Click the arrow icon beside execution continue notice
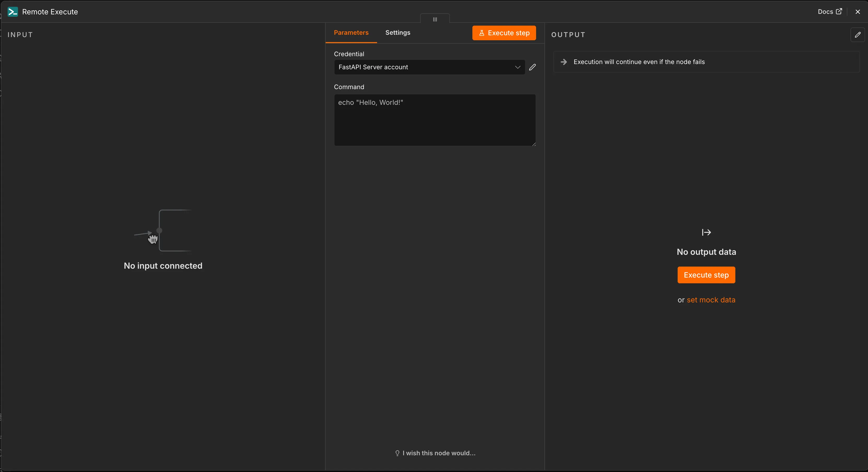 [x=564, y=62]
